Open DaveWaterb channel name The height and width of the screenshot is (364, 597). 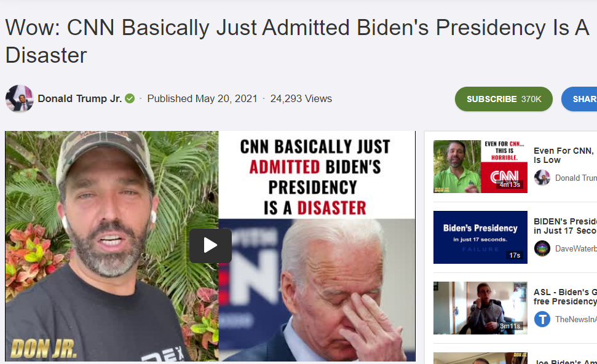coord(575,248)
